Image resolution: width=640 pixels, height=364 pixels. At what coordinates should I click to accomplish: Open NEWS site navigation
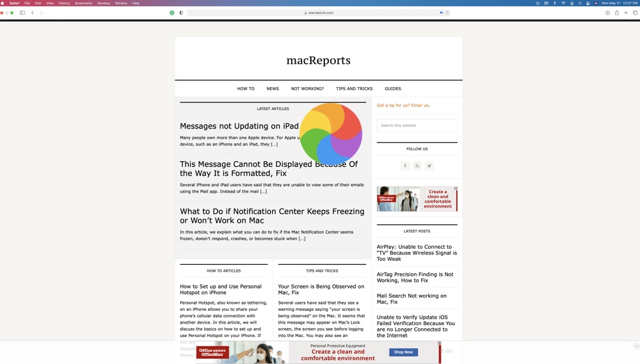pos(273,88)
